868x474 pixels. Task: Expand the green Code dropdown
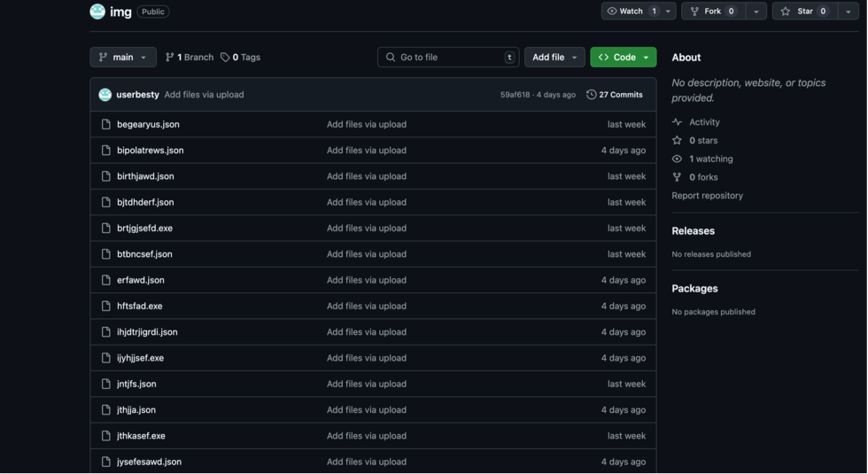coord(624,57)
